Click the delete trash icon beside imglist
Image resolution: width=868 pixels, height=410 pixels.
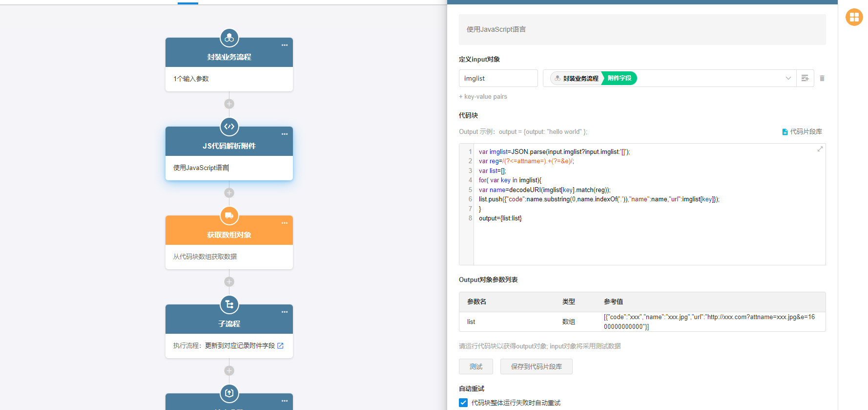coord(822,78)
